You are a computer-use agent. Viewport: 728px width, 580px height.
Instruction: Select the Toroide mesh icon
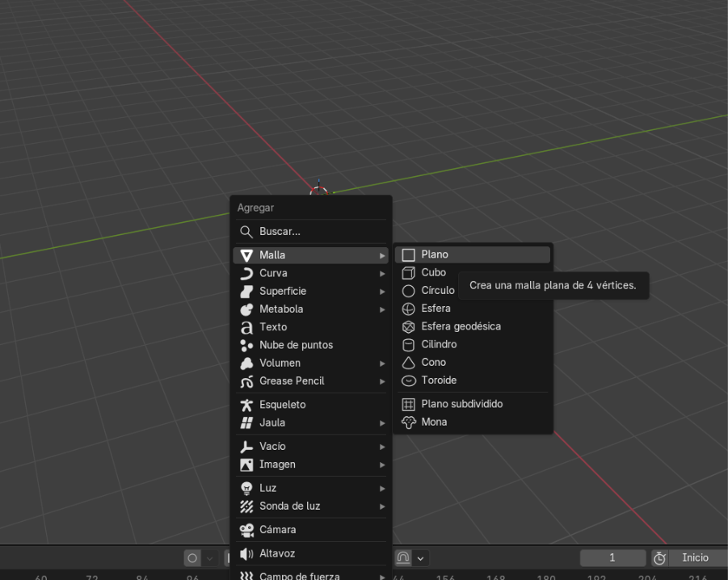point(408,380)
